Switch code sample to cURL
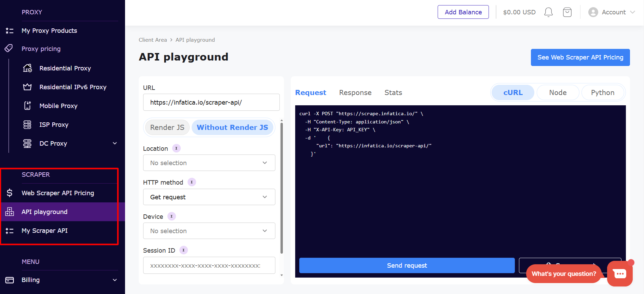 point(513,93)
